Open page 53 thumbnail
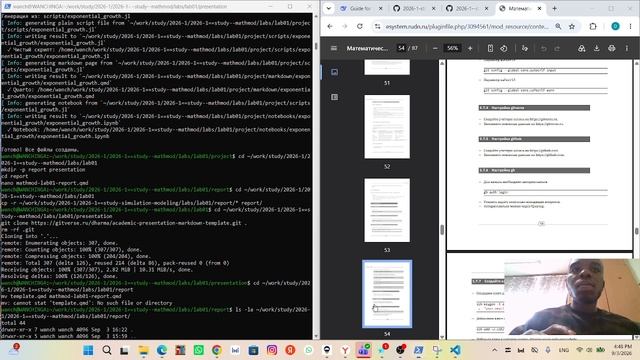The height and width of the screenshot is (360, 640). [387, 210]
